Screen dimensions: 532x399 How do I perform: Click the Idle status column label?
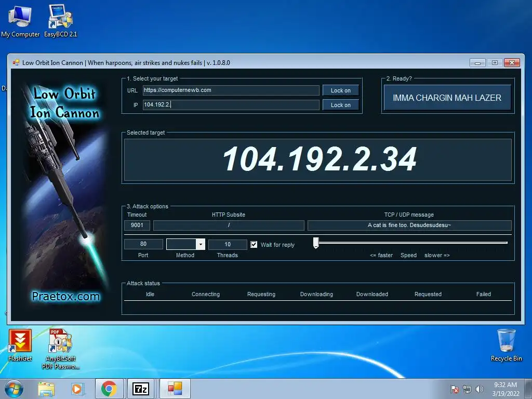tap(150, 294)
